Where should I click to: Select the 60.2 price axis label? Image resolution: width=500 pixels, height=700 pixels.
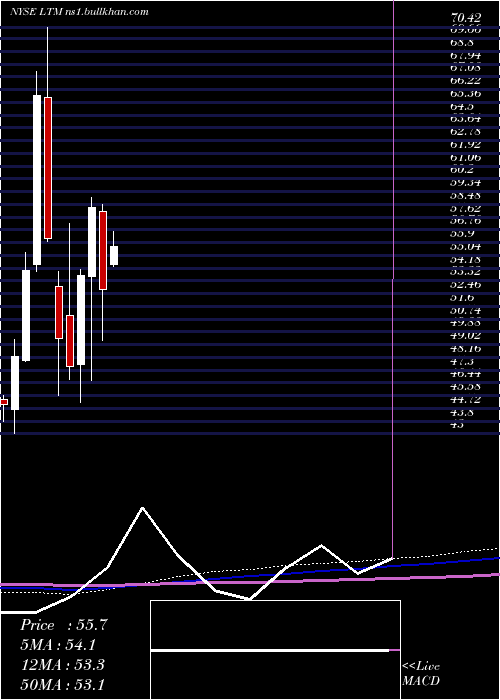[x=463, y=170]
